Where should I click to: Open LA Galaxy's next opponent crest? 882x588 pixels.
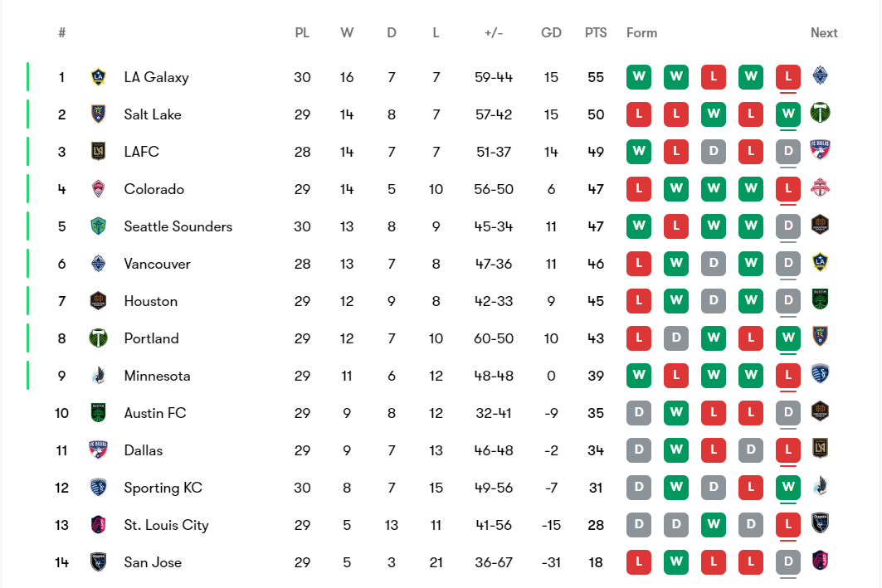coord(821,76)
